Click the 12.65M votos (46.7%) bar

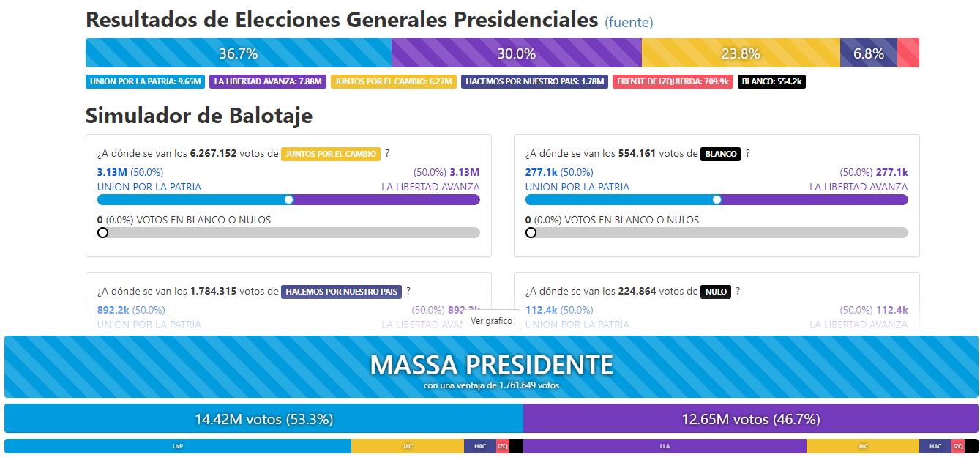(x=751, y=419)
